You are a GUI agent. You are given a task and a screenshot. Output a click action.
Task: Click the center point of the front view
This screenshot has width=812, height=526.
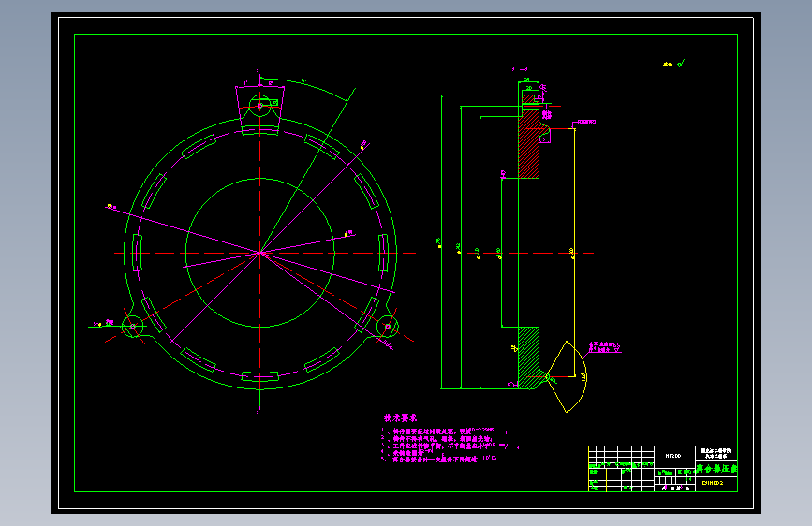point(260,253)
